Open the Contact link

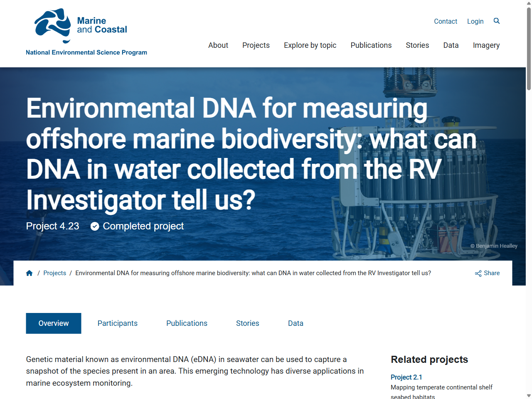coord(446,21)
